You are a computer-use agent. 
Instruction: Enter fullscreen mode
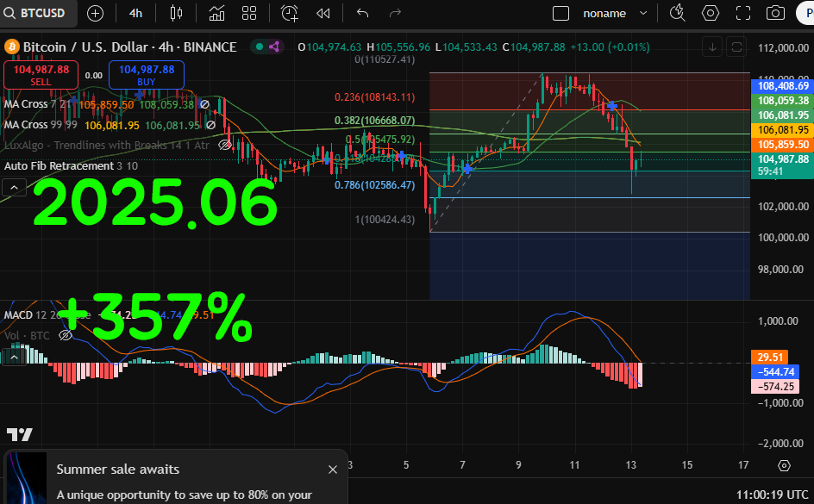[x=743, y=14]
